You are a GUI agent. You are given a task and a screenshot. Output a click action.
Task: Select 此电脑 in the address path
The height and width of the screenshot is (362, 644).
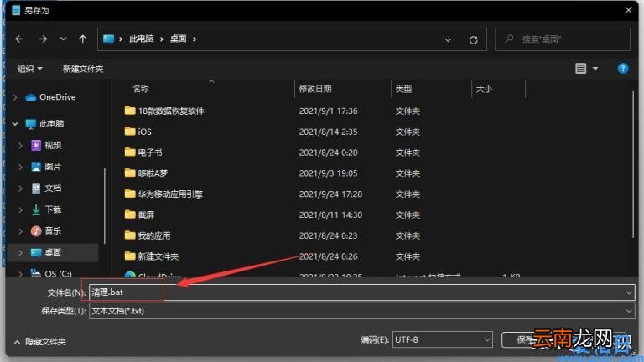pos(141,39)
